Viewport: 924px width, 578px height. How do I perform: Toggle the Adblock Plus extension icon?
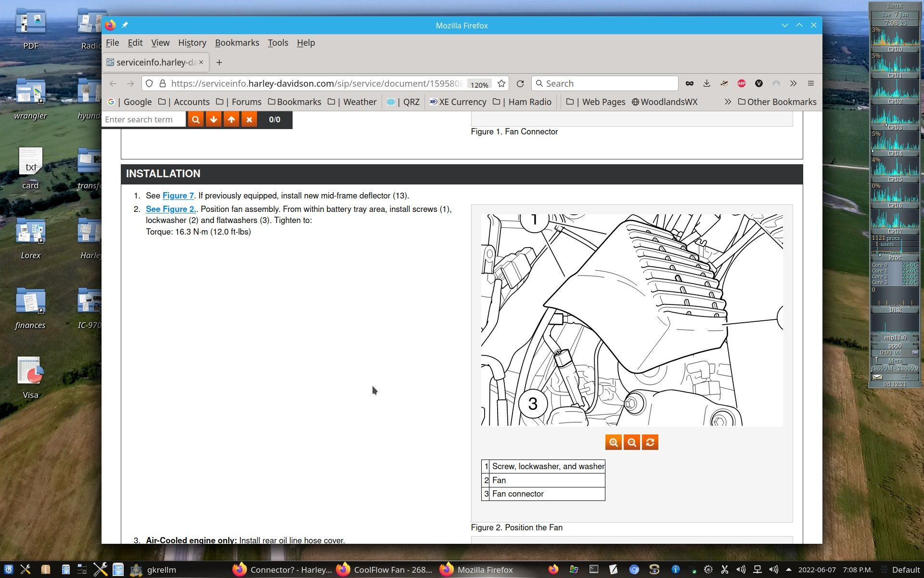pyautogui.click(x=741, y=83)
